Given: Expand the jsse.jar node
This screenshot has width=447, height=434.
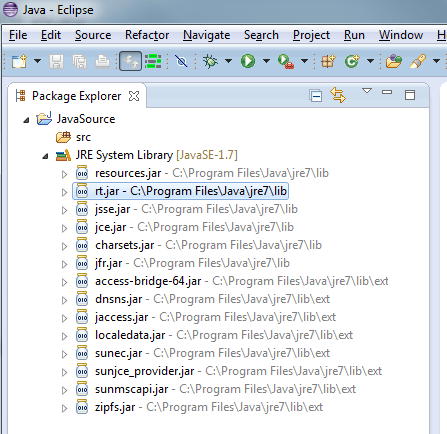Looking at the screenshot, I should (x=64, y=210).
